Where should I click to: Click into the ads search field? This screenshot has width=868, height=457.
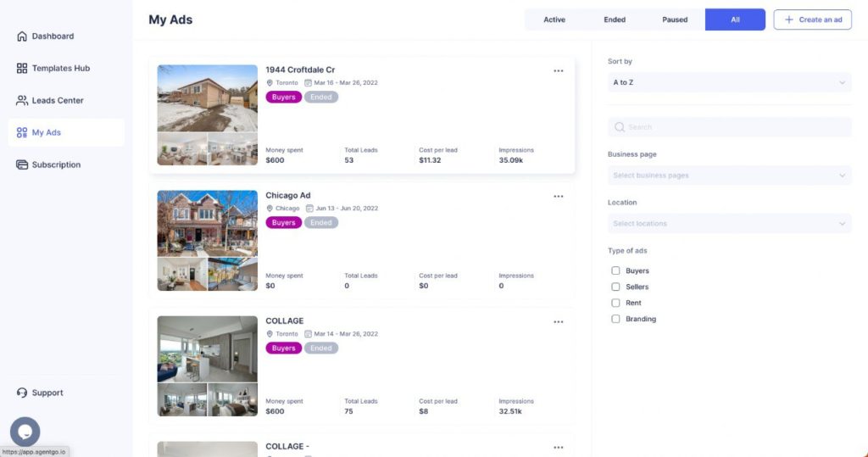coord(730,127)
